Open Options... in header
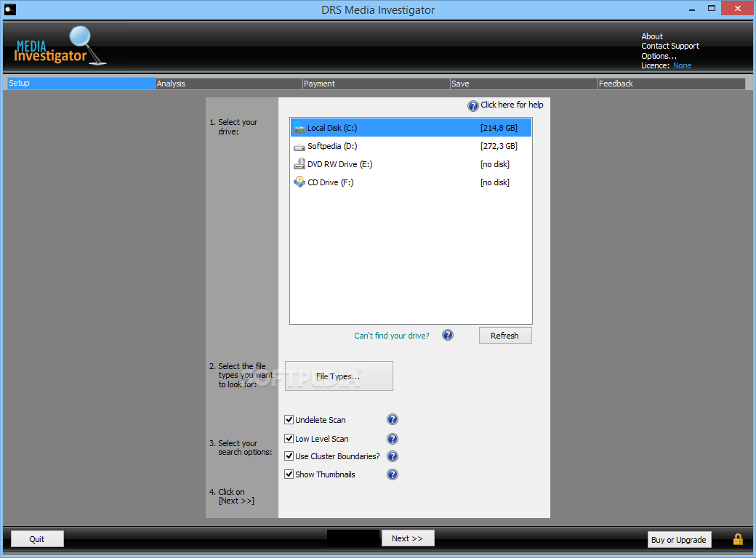The image size is (756, 558). (659, 56)
